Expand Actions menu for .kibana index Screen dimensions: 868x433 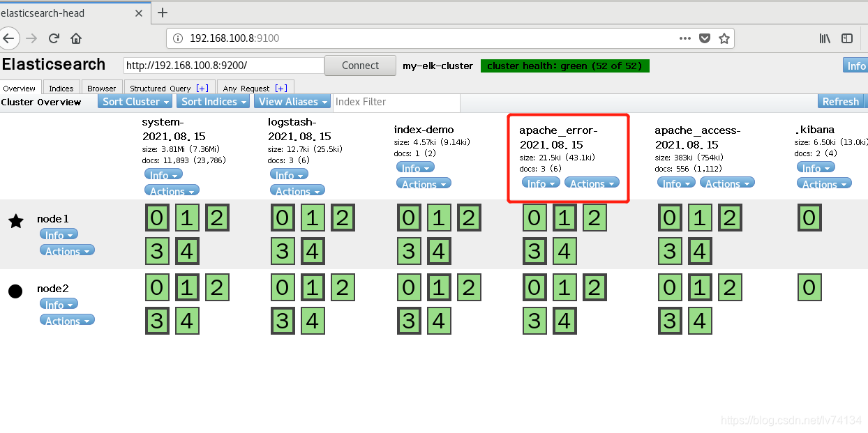824,183
